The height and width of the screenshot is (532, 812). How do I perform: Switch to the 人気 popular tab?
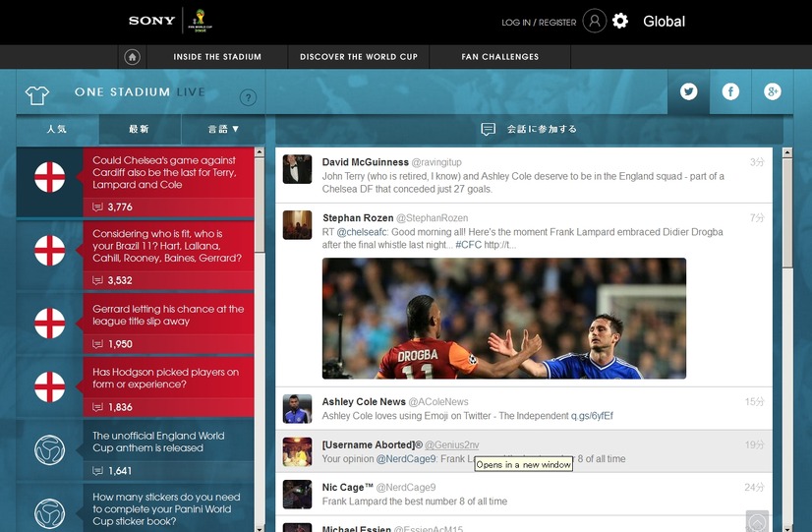click(57, 129)
